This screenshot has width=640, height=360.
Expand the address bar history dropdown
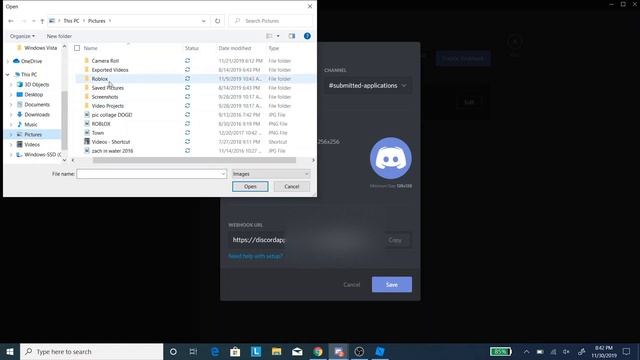(x=203, y=21)
